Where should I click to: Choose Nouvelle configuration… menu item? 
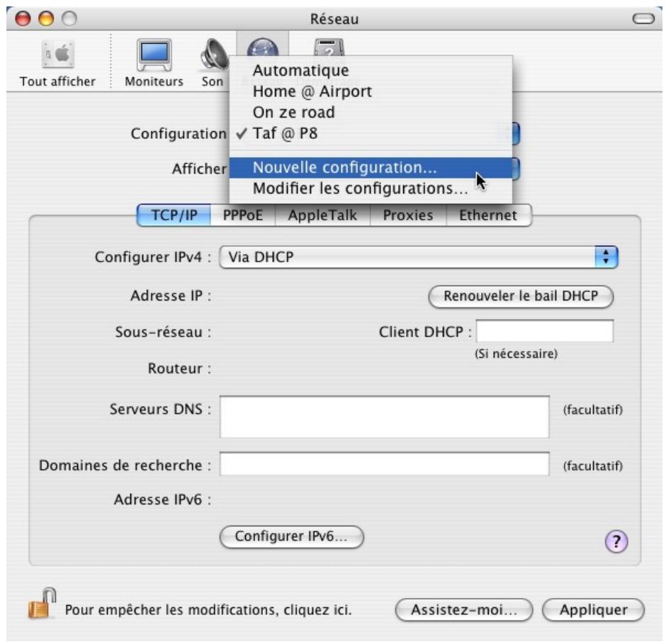click(371, 167)
